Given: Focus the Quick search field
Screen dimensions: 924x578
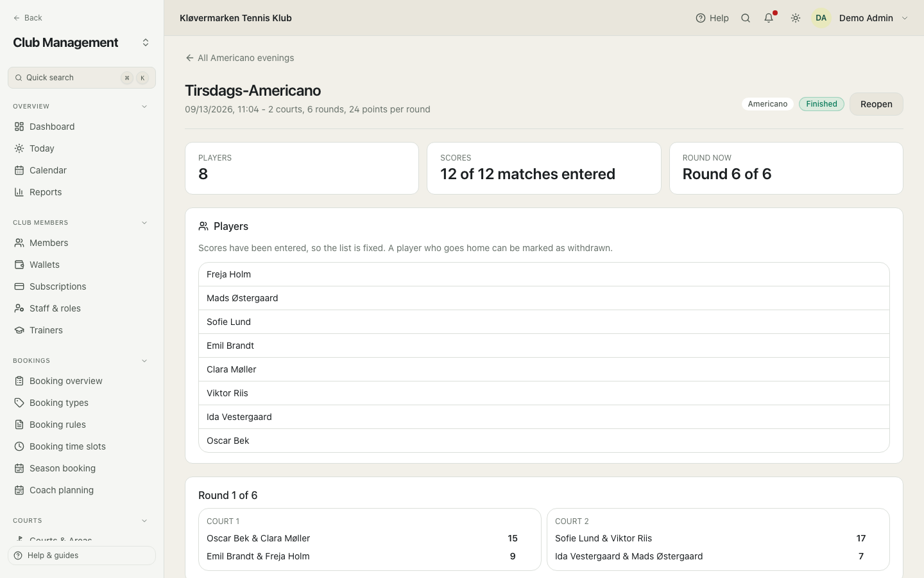Looking at the screenshot, I should [x=81, y=78].
